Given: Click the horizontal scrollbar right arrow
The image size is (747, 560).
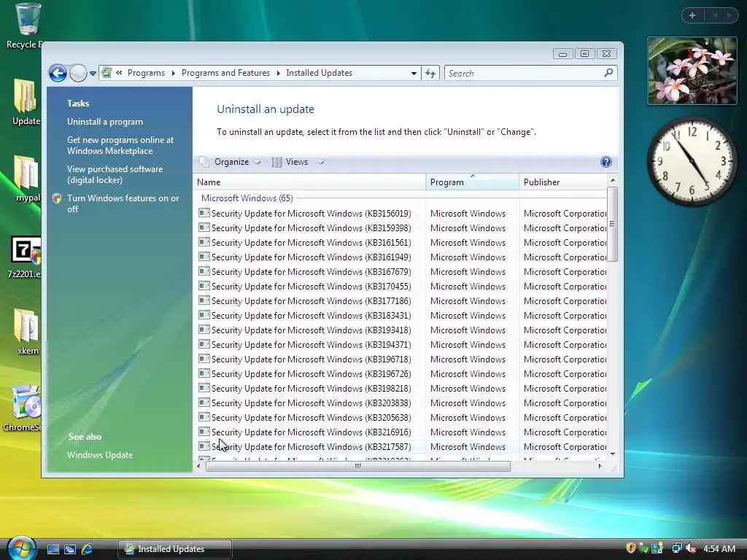Looking at the screenshot, I should pos(600,466).
